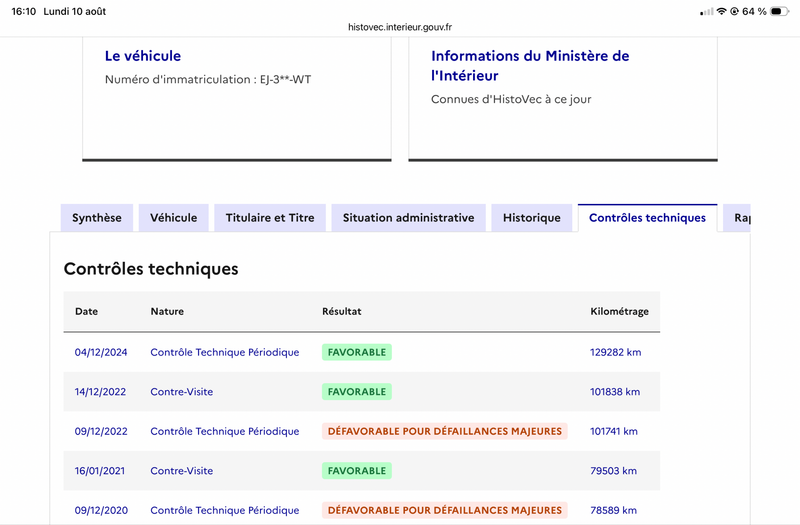Tap the 64 % battery percentage
This screenshot has height=525, width=800.
click(754, 11)
